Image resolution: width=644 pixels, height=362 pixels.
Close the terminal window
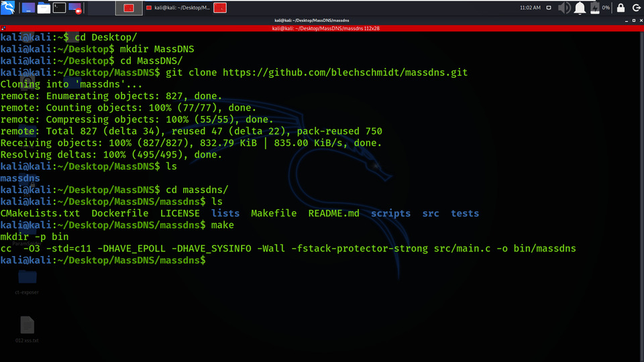641,21
